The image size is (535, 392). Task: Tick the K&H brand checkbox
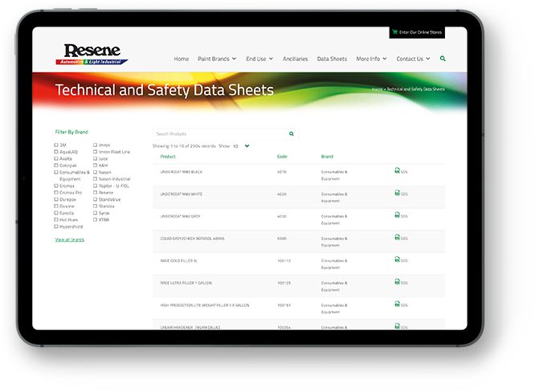[96, 165]
